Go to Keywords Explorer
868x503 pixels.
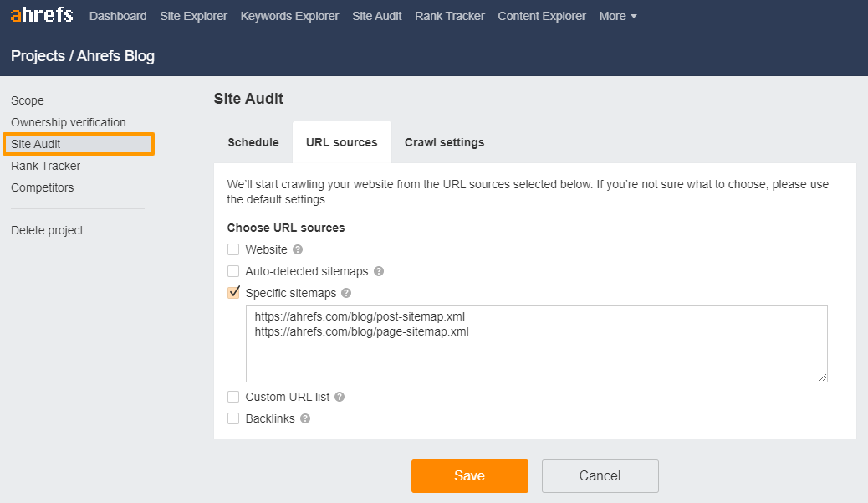(x=289, y=16)
